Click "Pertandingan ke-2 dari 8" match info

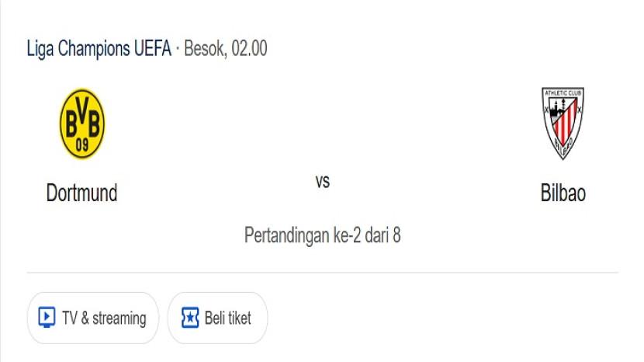point(323,235)
